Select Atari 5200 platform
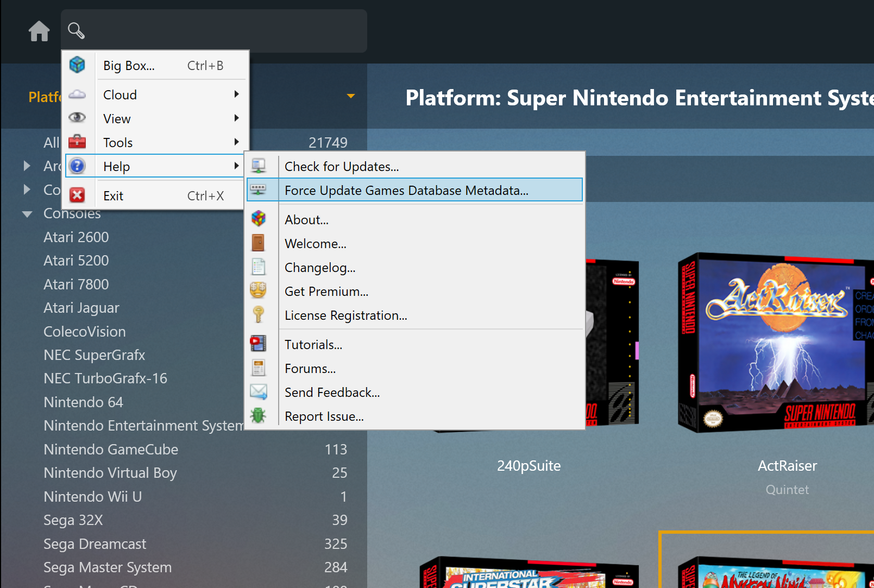The height and width of the screenshot is (588, 874). pyautogui.click(x=76, y=261)
